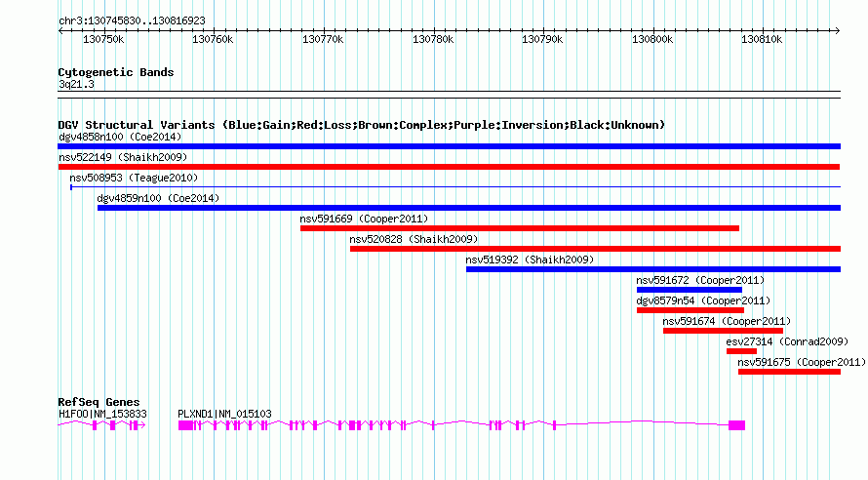
Task: Open the nsv522149 (Shaikh2009) variant label
Action: (x=123, y=157)
